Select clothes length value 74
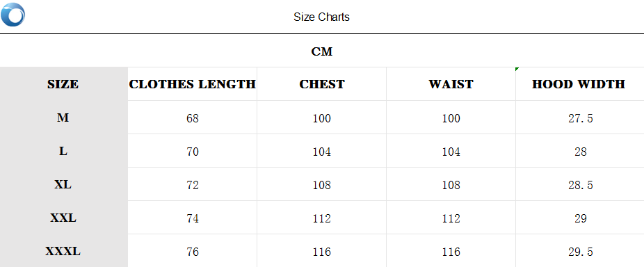Viewport: 644px width, 267px height. [x=192, y=218]
